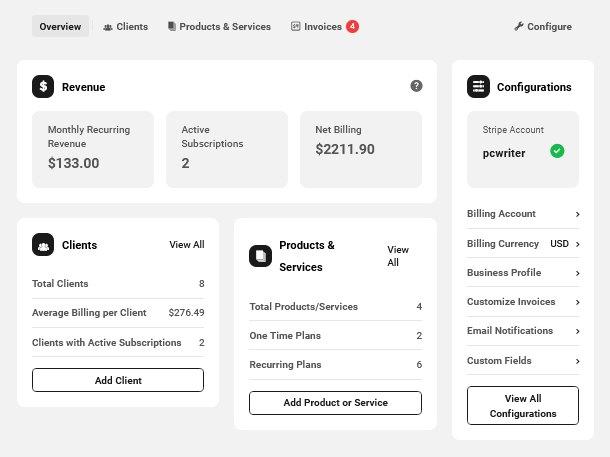
Task: Click Clients with Active Subscriptions row
Action: point(118,342)
